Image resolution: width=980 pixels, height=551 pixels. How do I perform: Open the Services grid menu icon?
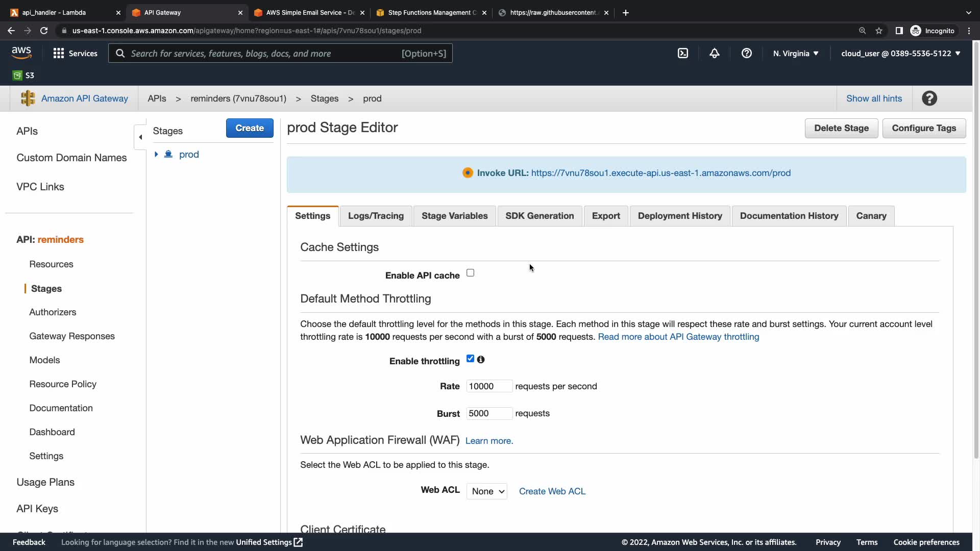59,53
